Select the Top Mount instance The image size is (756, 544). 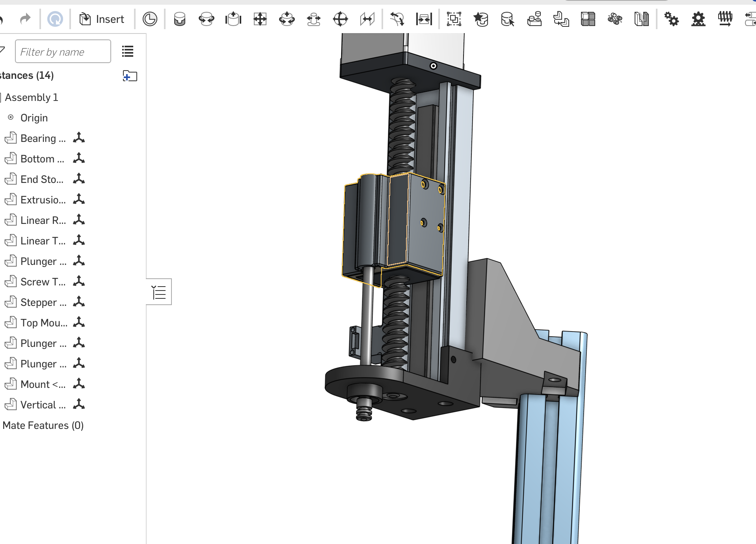(x=44, y=323)
